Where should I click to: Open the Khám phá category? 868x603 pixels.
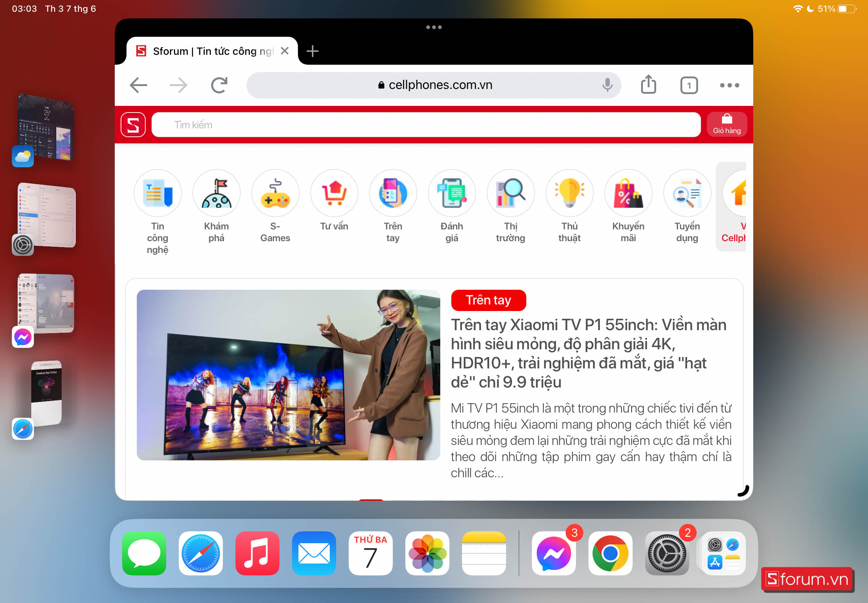click(x=217, y=206)
